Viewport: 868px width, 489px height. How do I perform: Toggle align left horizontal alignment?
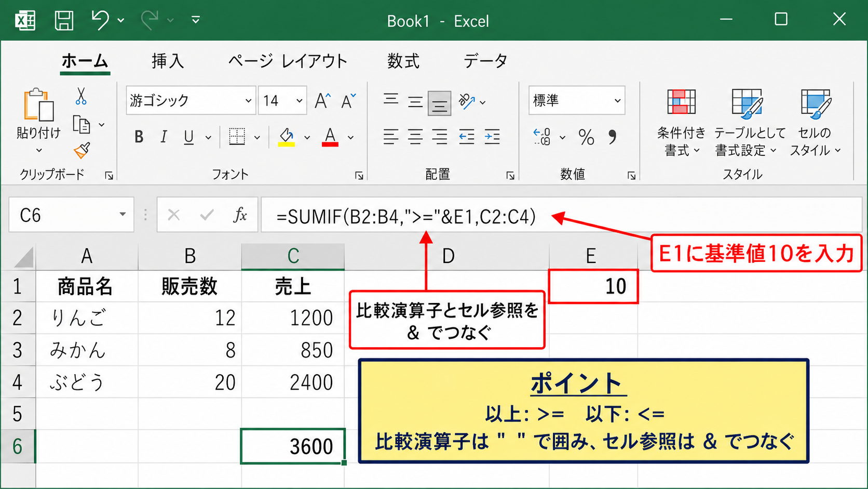(391, 137)
